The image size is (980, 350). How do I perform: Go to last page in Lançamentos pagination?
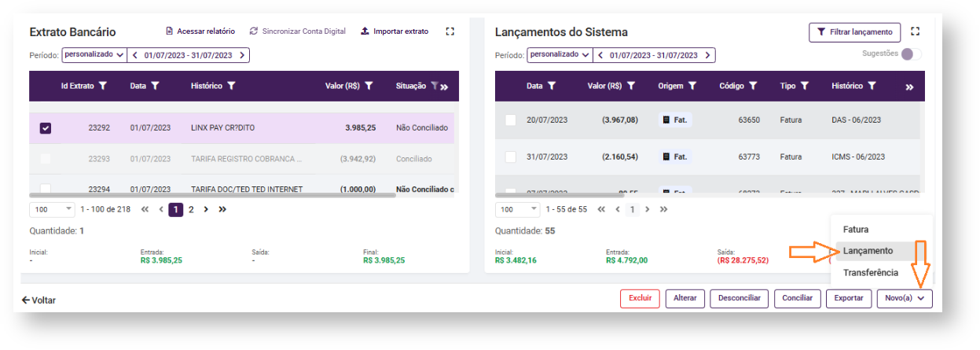tap(664, 210)
